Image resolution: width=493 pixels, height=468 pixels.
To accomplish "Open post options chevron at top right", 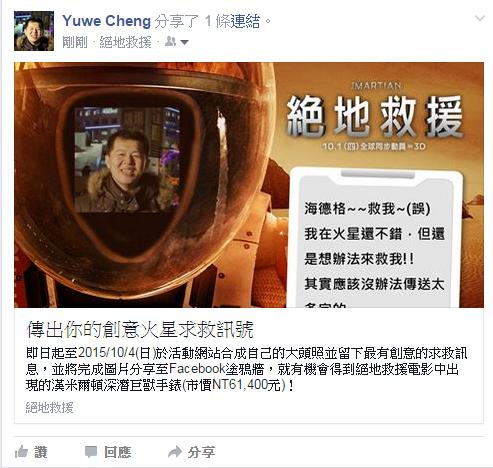I will (480, 18).
